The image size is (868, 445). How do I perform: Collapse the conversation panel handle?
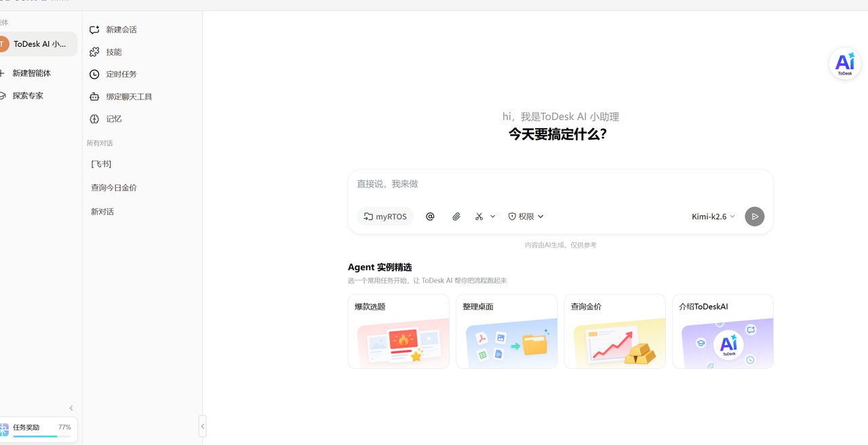(202, 426)
